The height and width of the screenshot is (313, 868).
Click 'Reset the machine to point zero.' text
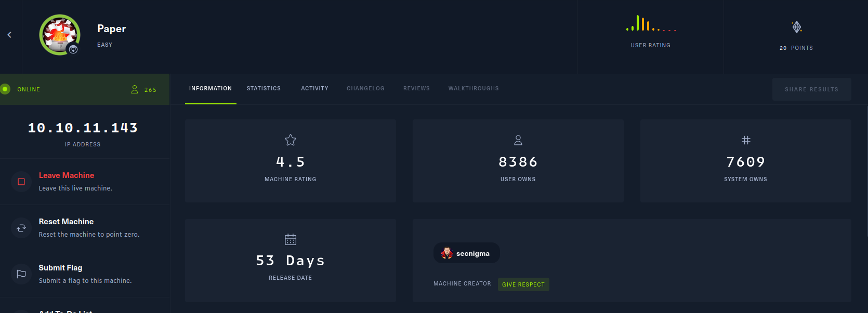89,235
